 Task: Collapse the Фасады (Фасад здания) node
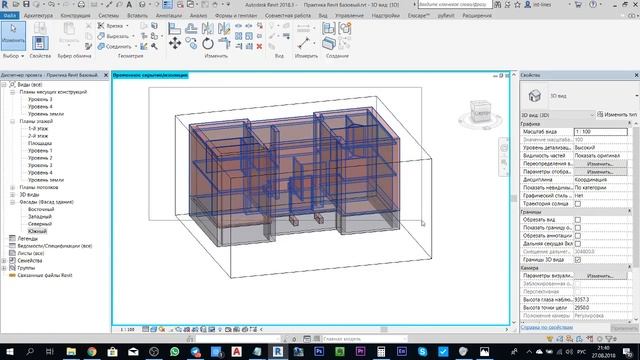coord(12,202)
